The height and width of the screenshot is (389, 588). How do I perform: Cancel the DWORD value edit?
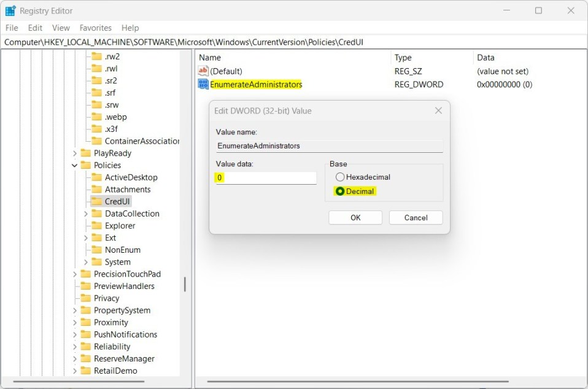[x=416, y=217]
